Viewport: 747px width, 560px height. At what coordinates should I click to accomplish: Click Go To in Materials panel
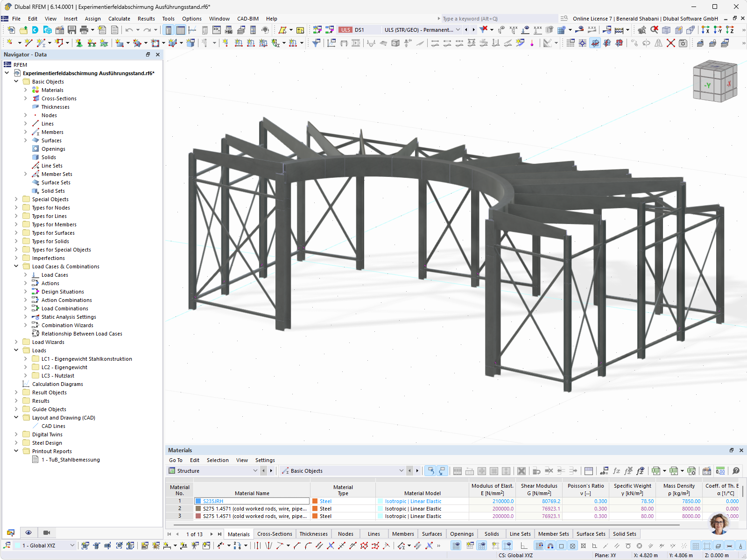176,460
